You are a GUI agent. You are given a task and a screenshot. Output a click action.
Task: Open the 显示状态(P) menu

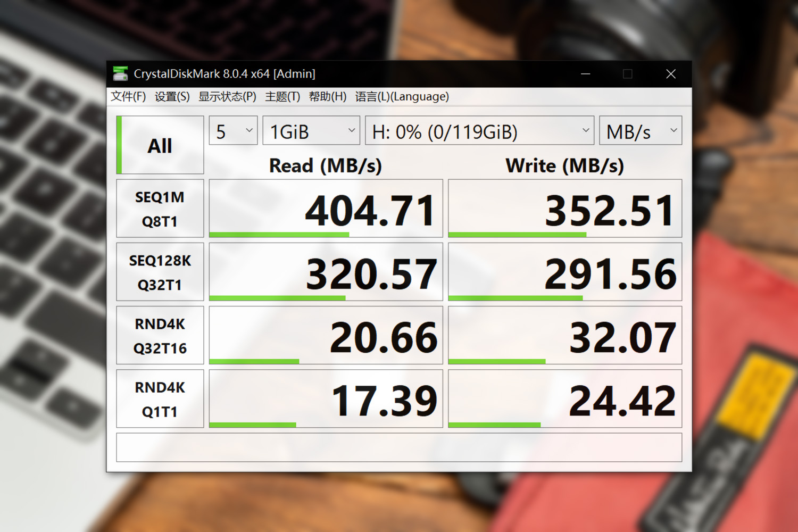tap(227, 96)
